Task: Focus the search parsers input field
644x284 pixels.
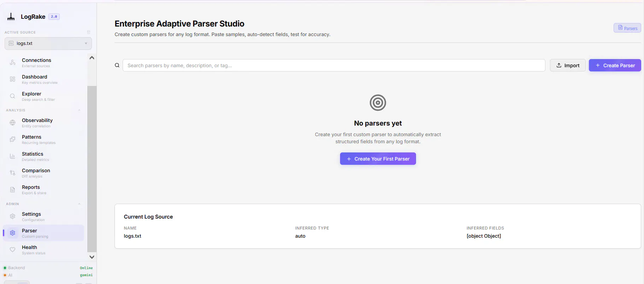Action: click(334, 65)
